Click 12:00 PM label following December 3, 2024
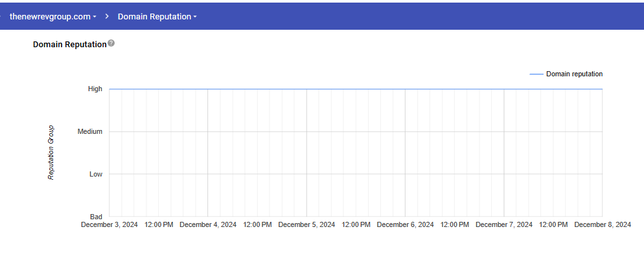The width and height of the screenshot is (644, 260). point(159,225)
